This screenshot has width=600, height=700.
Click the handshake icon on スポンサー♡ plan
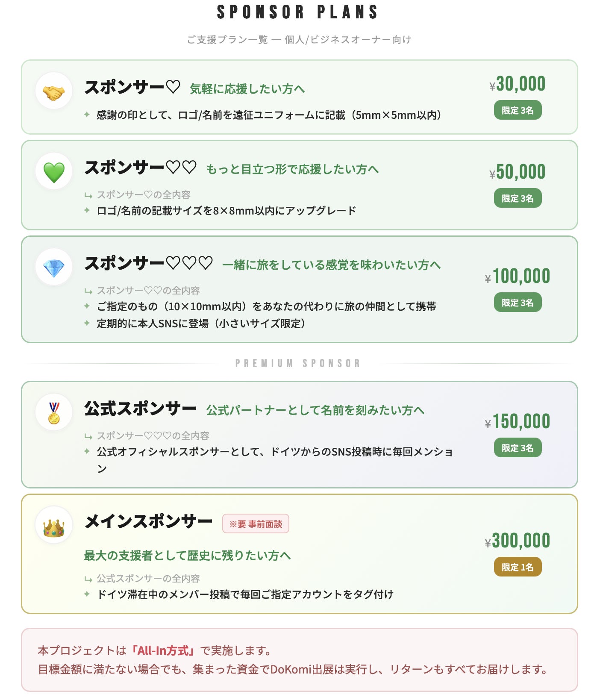click(54, 91)
